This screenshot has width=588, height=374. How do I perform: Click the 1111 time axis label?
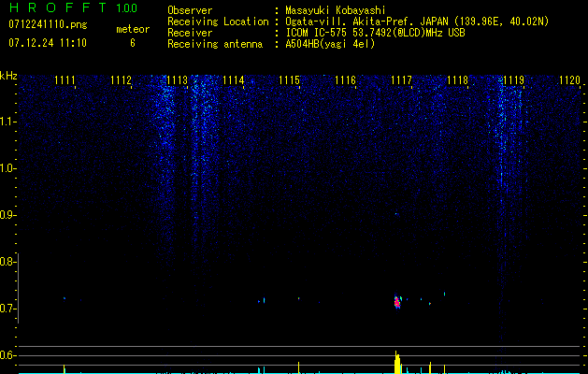pos(65,80)
